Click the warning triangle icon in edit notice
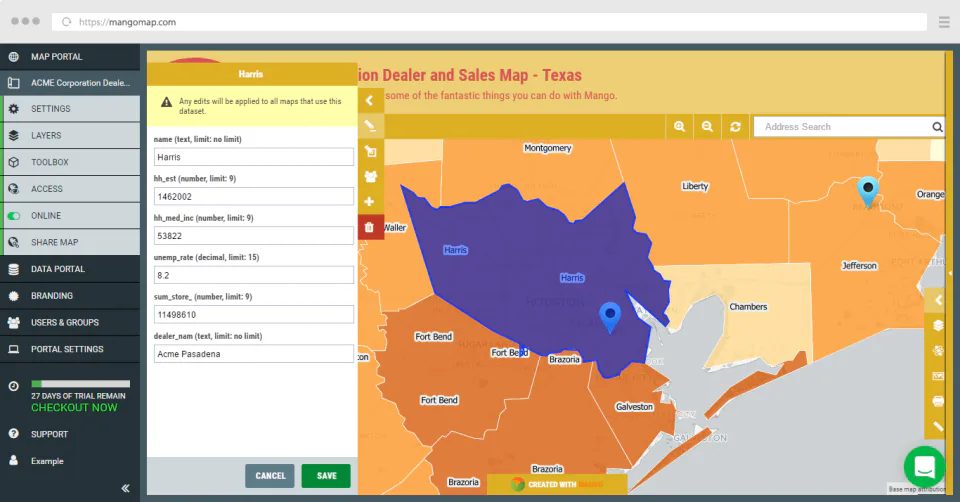The height and width of the screenshot is (502, 960). click(166, 102)
